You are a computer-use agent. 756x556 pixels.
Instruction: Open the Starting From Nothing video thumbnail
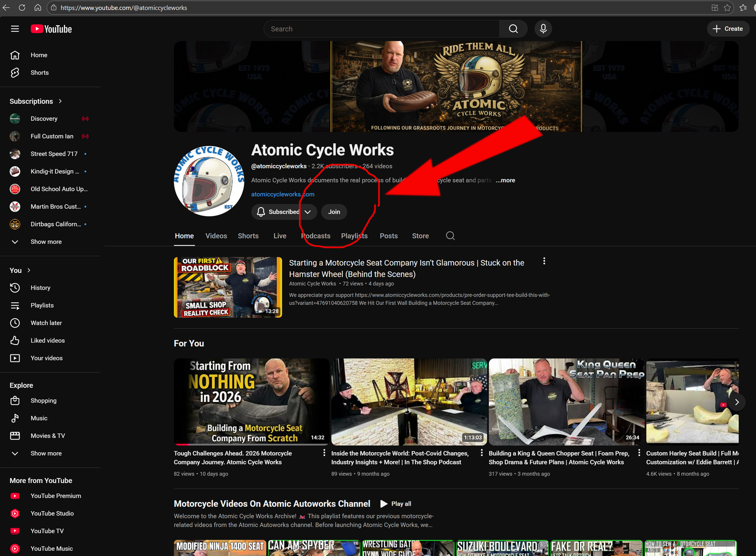coord(251,401)
